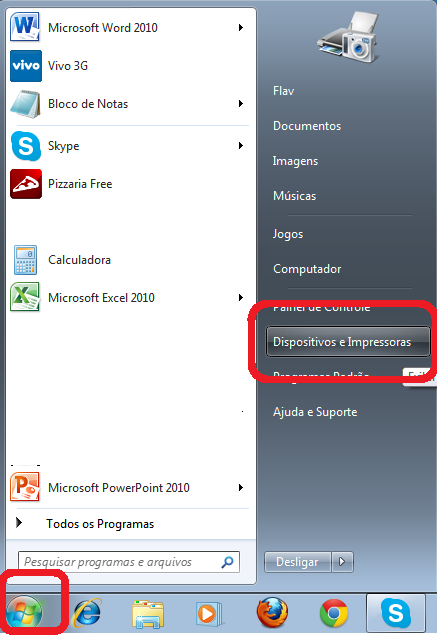This screenshot has width=437, height=635.
Task: Expand Todos os Programas list
Action: pyautogui.click(x=100, y=524)
